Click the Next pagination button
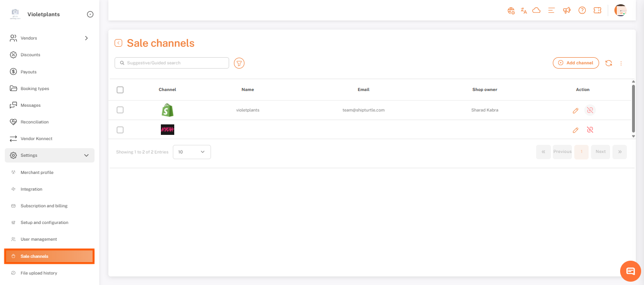This screenshot has width=644, height=285. pyautogui.click(x=600, y=152)
